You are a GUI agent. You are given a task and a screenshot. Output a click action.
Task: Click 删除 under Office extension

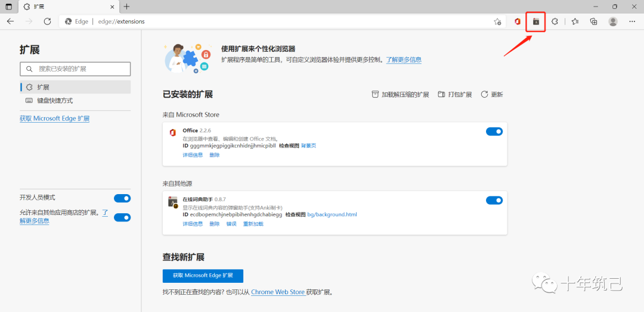click(215, 155)
